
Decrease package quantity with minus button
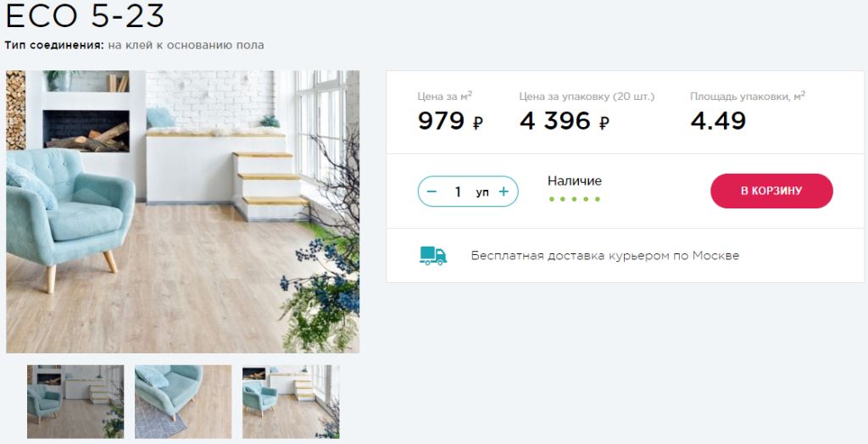point(432,191)
